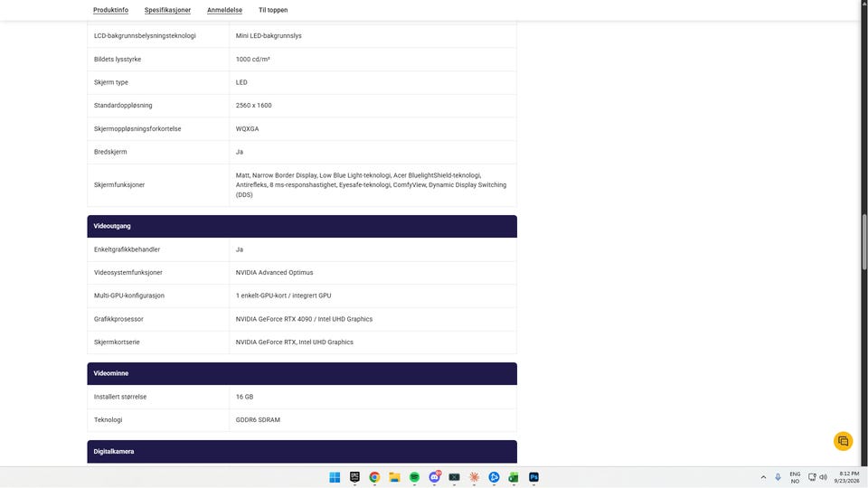Click 'NVIDIA GeForce RTX 4090 / Intel UHD Graphics'

point(304,319)
